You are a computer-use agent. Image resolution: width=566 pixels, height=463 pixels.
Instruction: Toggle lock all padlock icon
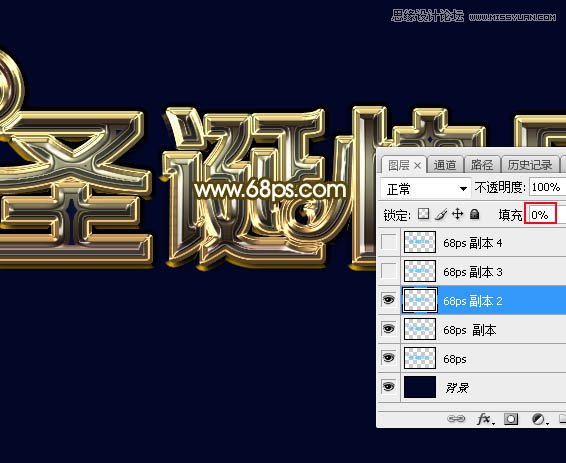pyautogui.click(x=475, y=214)
